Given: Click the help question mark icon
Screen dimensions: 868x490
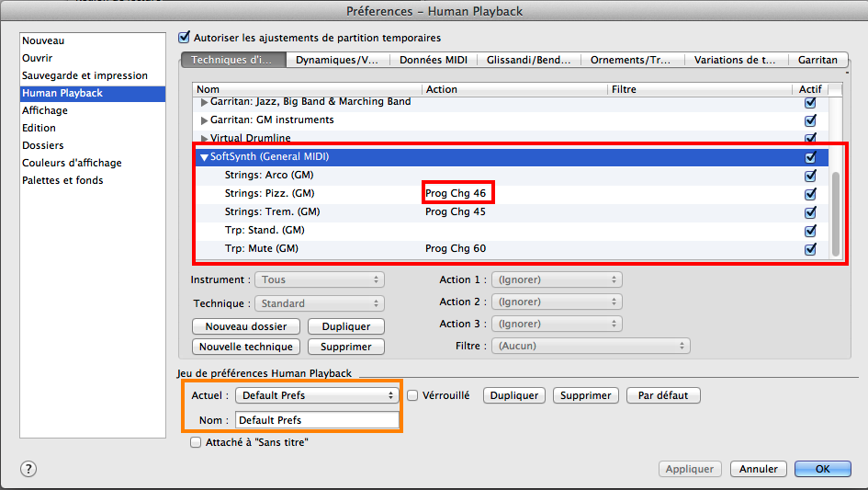Looking at the screenshot, I should pyautogui.click(x=28, y=469).
